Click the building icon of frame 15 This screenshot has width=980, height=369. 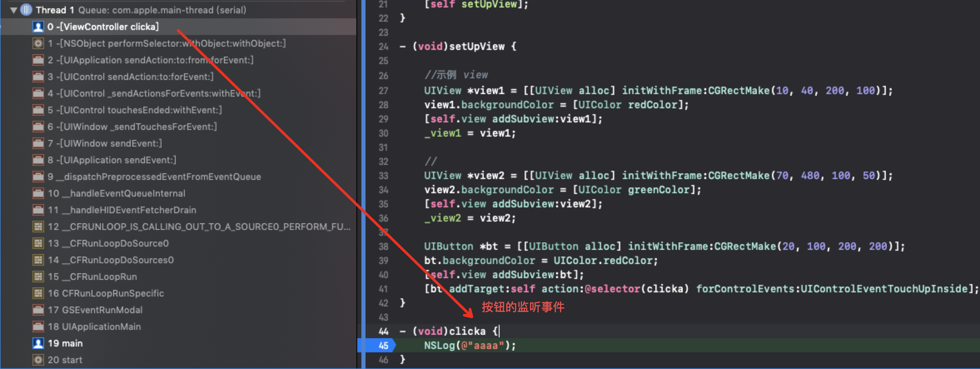pos(38,277)
